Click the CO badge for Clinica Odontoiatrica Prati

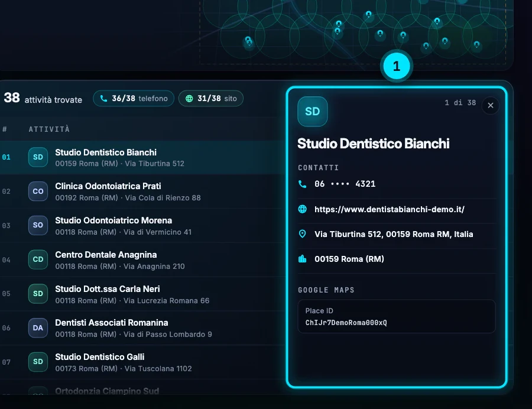[38, 191]
